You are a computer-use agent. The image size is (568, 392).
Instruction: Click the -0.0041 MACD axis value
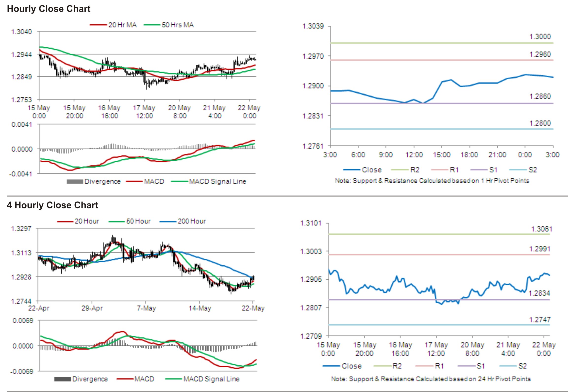click(21, 174)
